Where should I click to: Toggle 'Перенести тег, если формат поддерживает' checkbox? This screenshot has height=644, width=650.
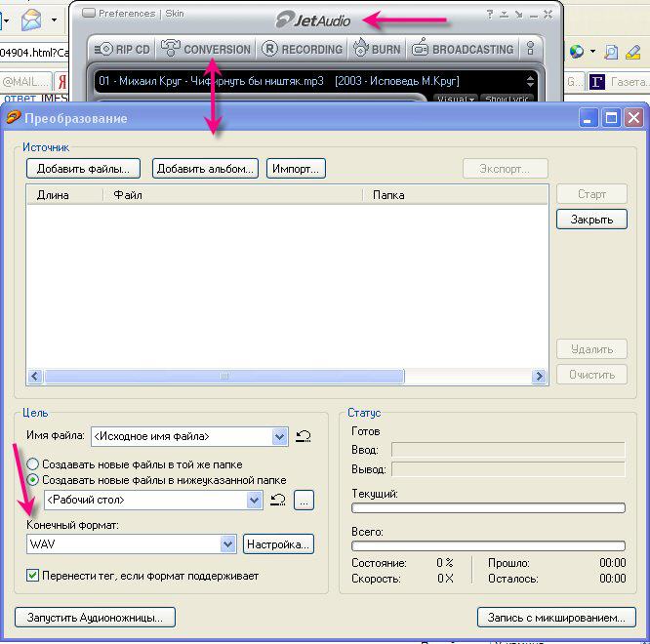[33, 576]
